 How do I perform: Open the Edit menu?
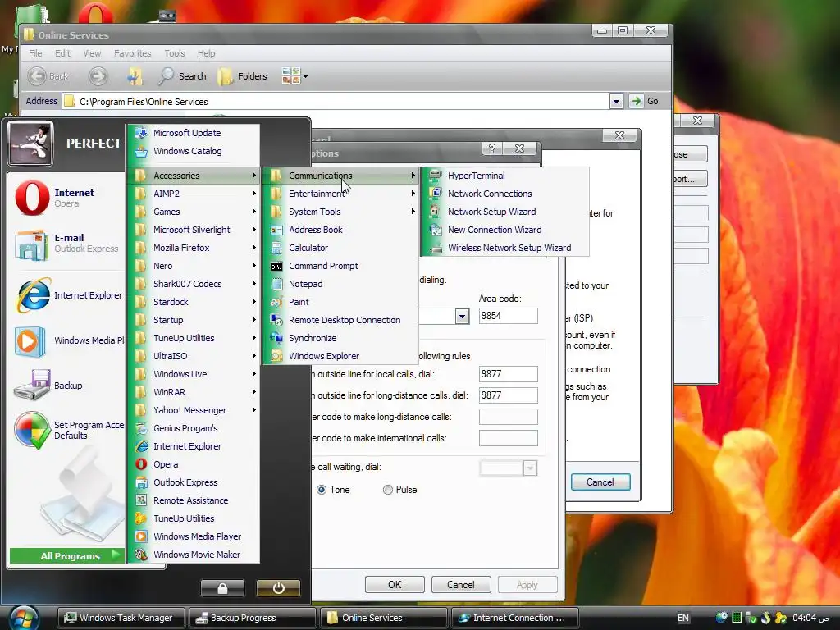pyautogui.click(x=62, y=53)
